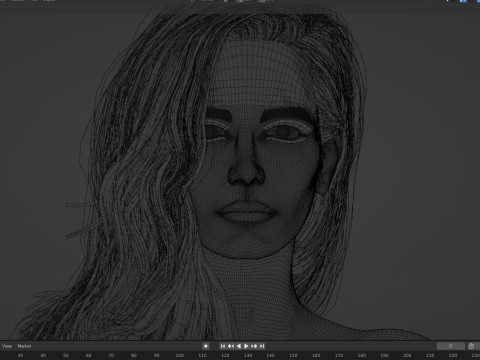Set timeline to frame 100 on the ruler
Screen dimensions: 480x360
(180, 355)
